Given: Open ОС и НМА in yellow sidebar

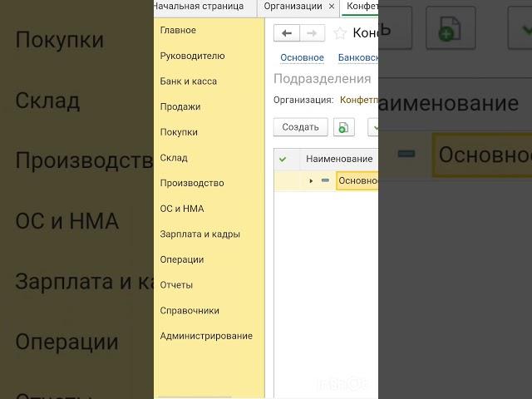Looking at the screenshot, I should [x=182, y=209].
